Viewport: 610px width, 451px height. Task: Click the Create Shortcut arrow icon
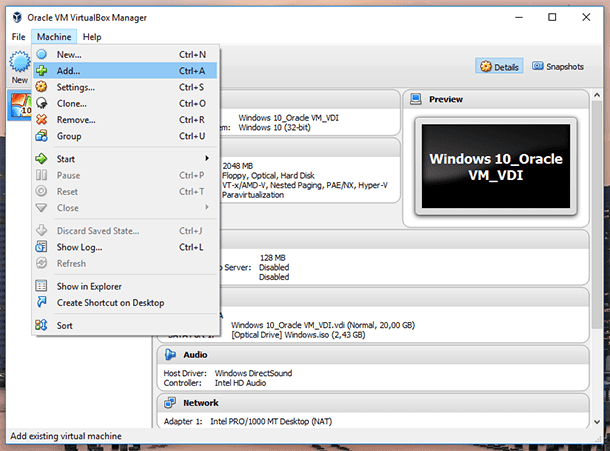(42, 302)
